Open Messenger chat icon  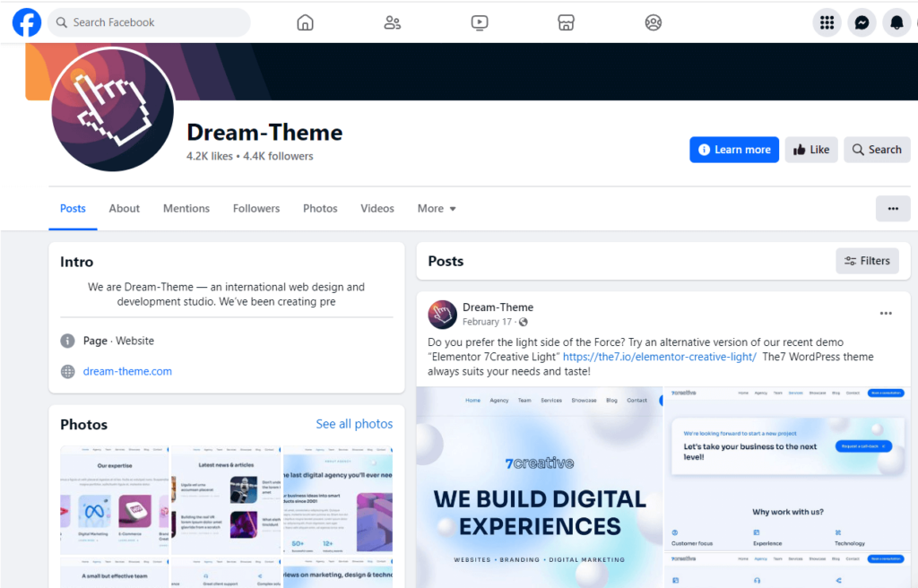[862, 22]
